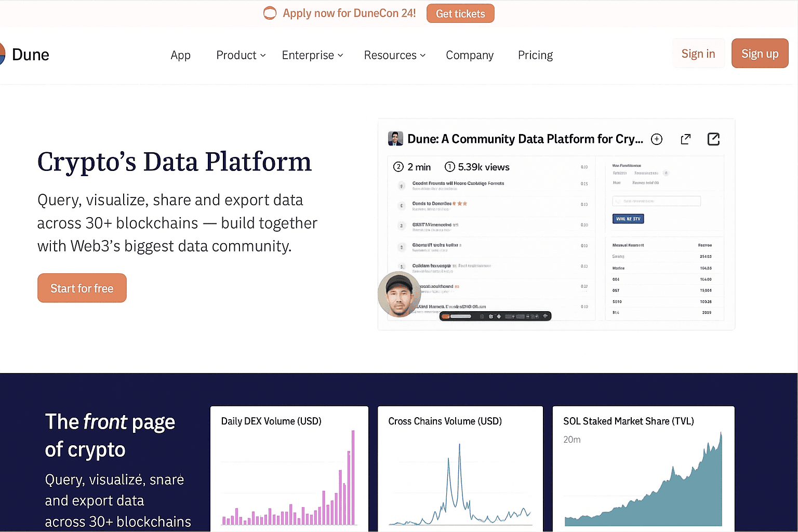Expand the Enterprise dropdown menu
The height and width of the screenshot is (532, 798).
point(312,55)
